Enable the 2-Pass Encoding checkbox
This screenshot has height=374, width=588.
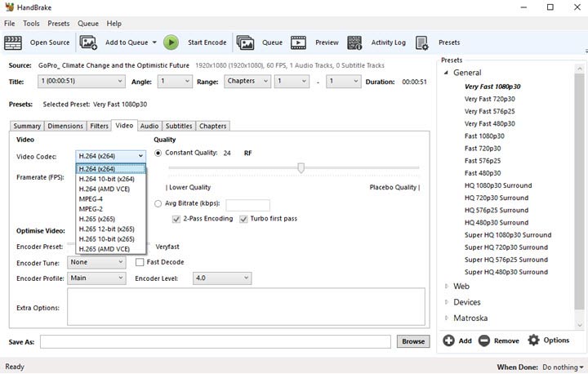pyautogui.click(x=176, y=219)
